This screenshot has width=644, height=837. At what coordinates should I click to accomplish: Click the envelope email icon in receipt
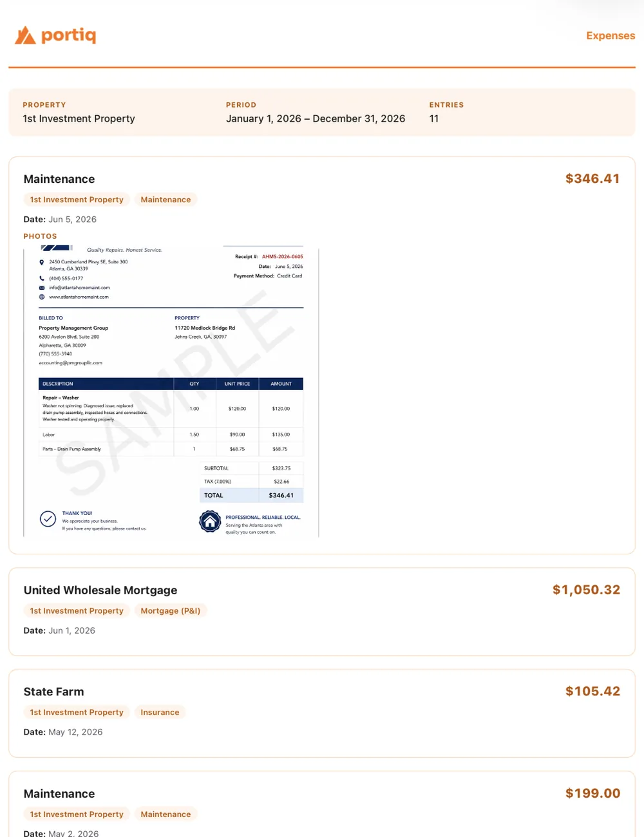pos(42,288)
